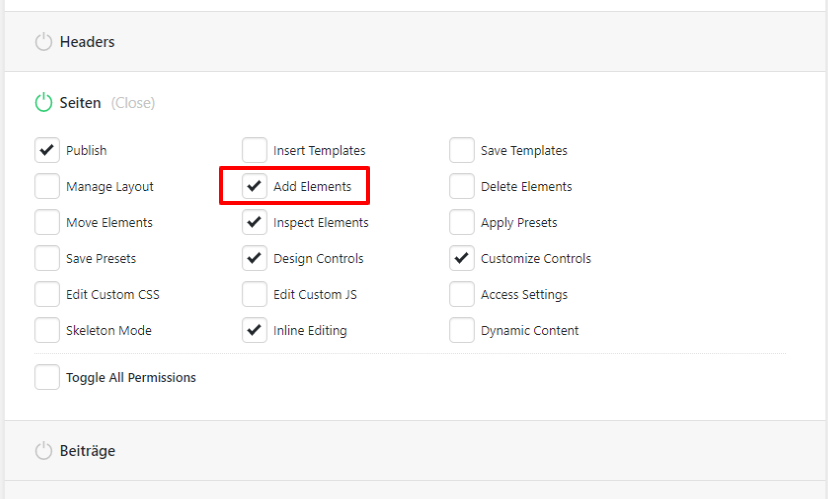The height and width of the screenshot is (499, 828).
Task: Enable Insert Templates permission
Action: [x=255, y=150]
